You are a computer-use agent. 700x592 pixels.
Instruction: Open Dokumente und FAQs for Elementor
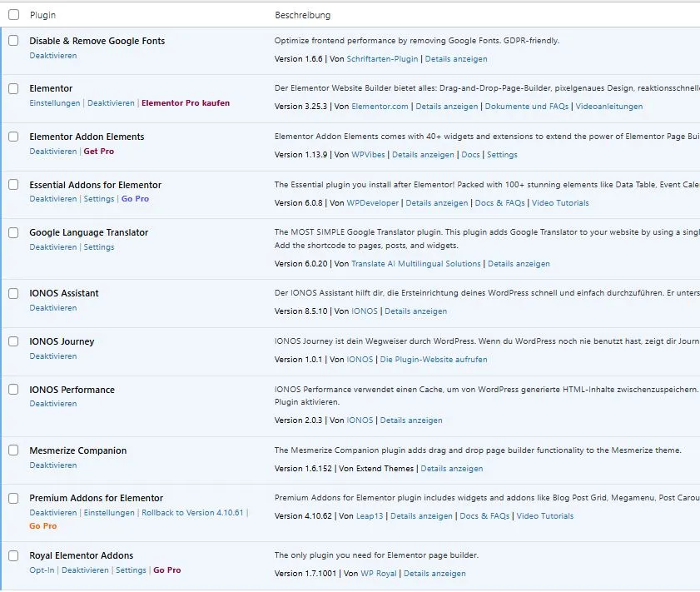(x=526, y=107)
